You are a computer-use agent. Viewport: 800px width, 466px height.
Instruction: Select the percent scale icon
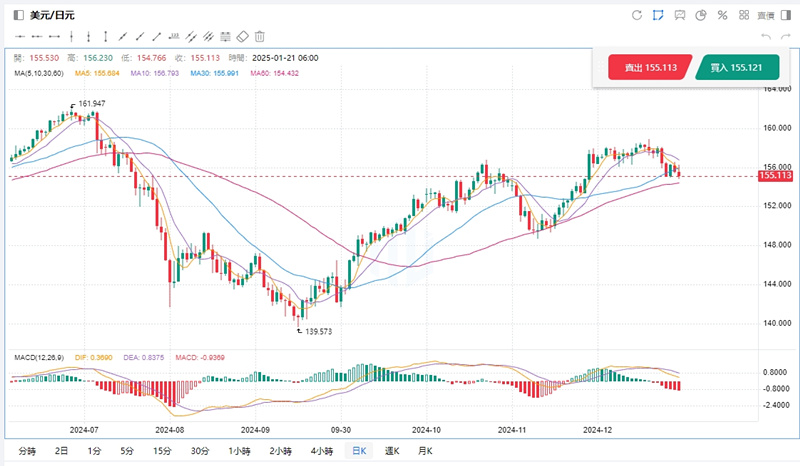(x=722, y=15)
